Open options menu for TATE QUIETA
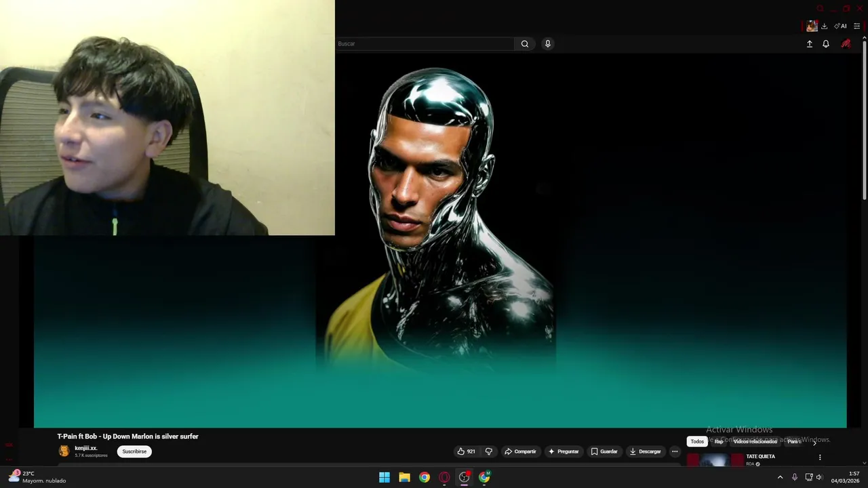Screen dimensions: 868x488 tap(820, 457)
